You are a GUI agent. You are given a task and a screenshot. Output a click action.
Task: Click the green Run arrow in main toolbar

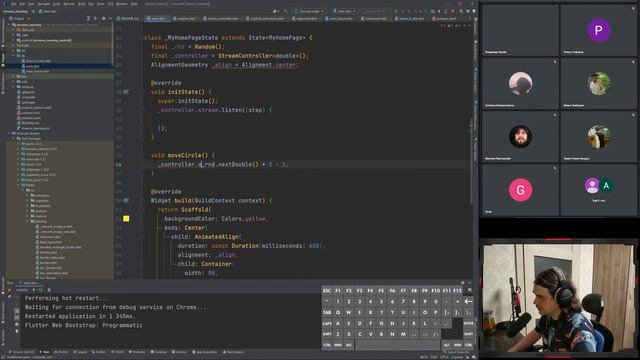396,11
